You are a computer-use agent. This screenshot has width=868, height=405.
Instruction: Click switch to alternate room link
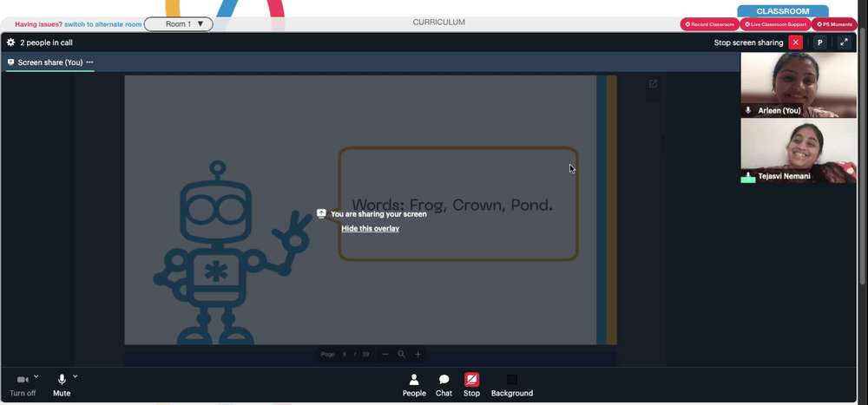103,24
